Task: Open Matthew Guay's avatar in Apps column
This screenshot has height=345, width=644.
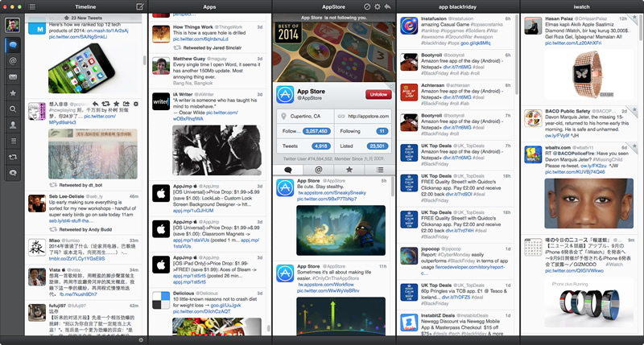Action: [x=160, y=66]
